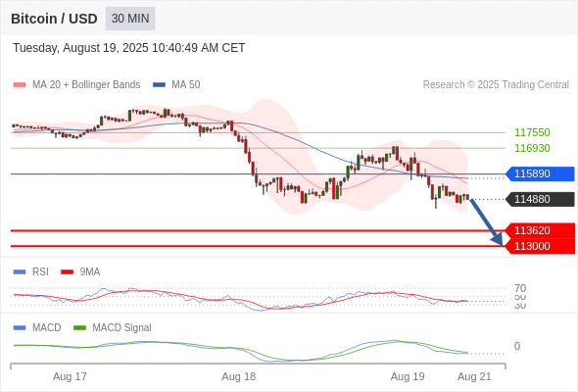Click the MACD Signal legend swatch
The image size is (578, 392).
point(79,328)
